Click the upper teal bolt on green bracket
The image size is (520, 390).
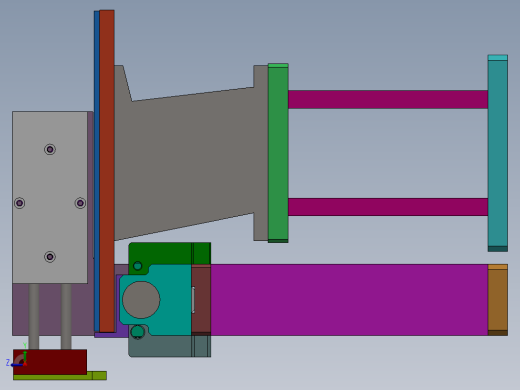pyautogui.click(x=138, y=266)
